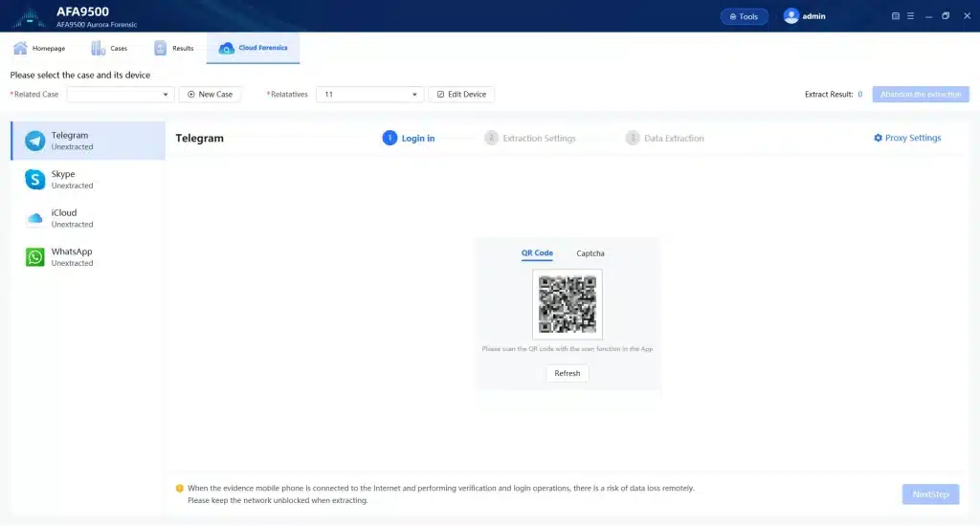Click the Data Extraction step label
Screen dimensions: 980x526
[674, 138]
